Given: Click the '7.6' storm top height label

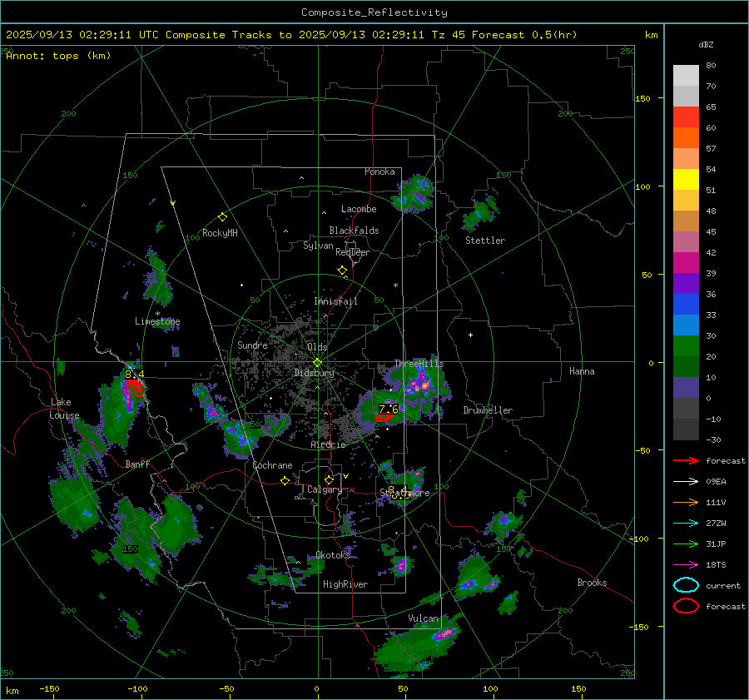Looking at the screenshot, I should coord(389,409).
